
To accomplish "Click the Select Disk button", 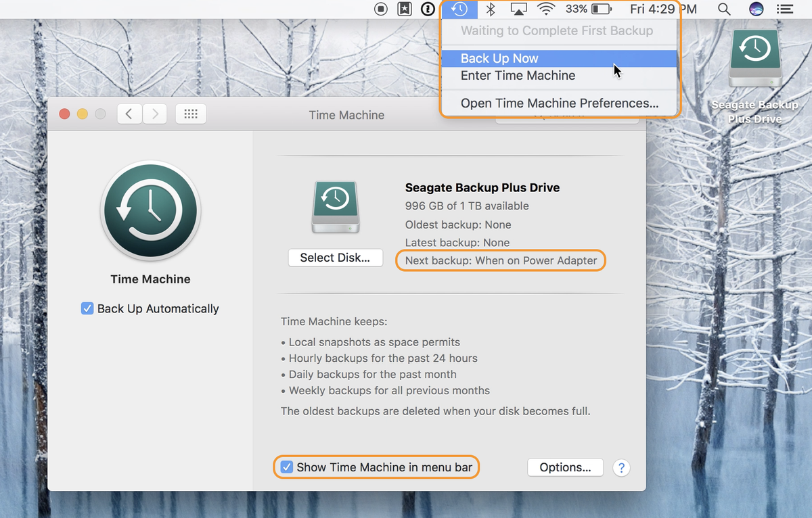I will click(x=336, y=258).
